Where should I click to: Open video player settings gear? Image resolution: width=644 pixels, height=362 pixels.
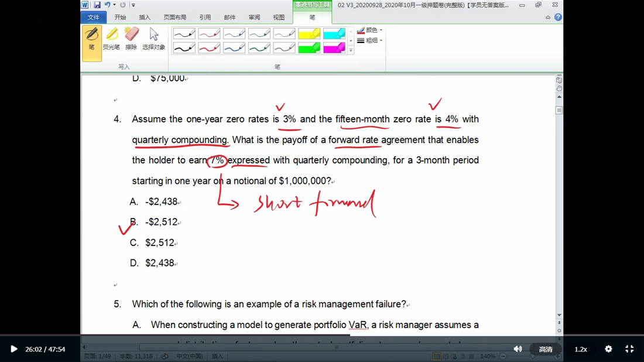[x=608, y=349]
